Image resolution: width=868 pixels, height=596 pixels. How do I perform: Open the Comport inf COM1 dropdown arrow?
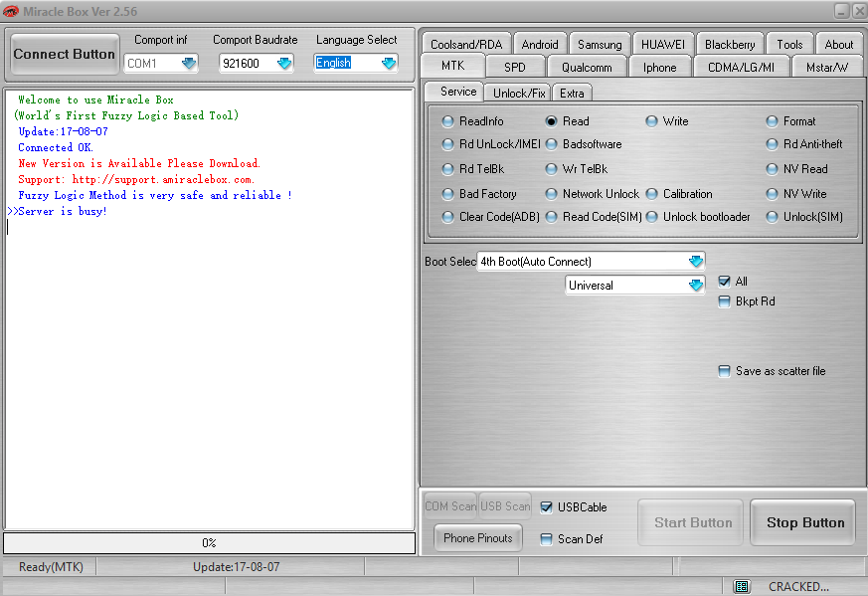coord(188,63)
